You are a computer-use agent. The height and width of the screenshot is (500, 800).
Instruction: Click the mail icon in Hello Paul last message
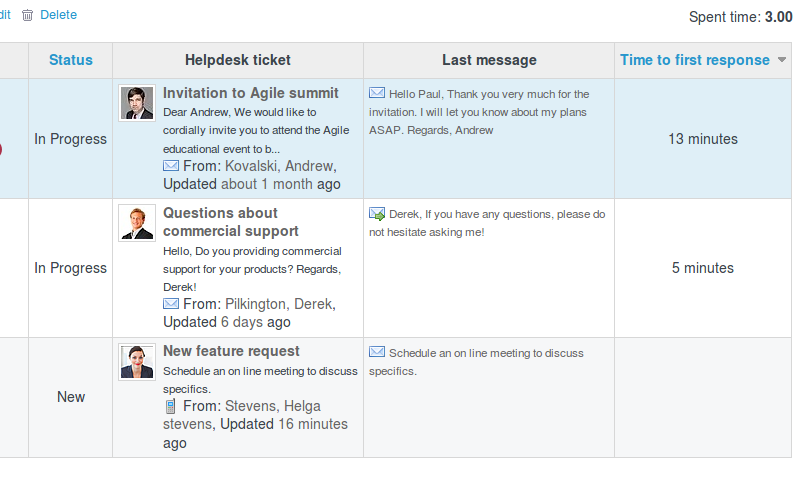377,93
